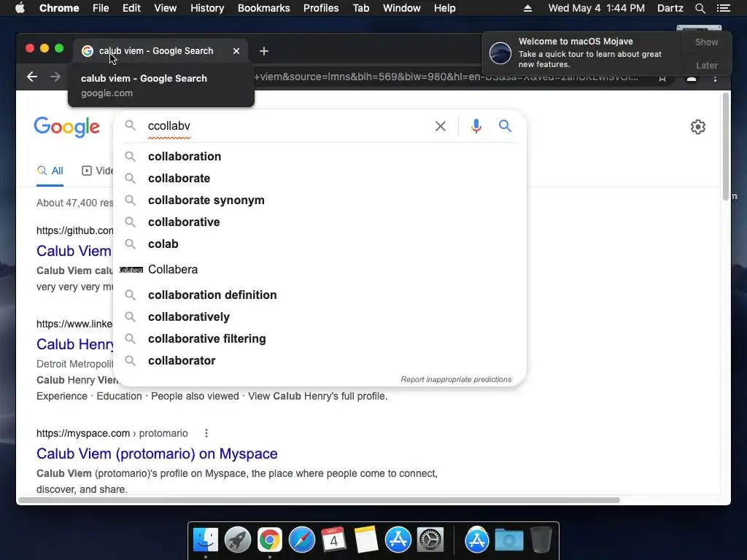Screen dimensions: 747x560
Task: Open the History menu
Action: click(x=207, y=8)
